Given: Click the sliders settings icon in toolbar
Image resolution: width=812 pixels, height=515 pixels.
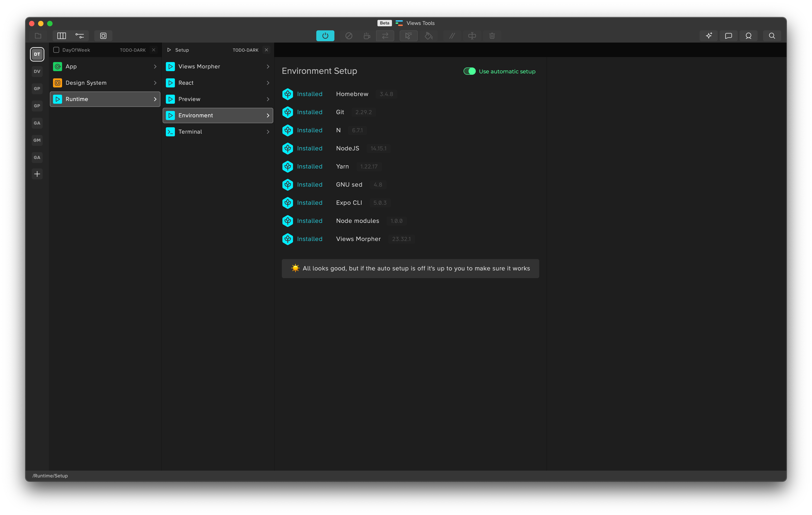Looking at the screenshot, I should pos(80,36).
